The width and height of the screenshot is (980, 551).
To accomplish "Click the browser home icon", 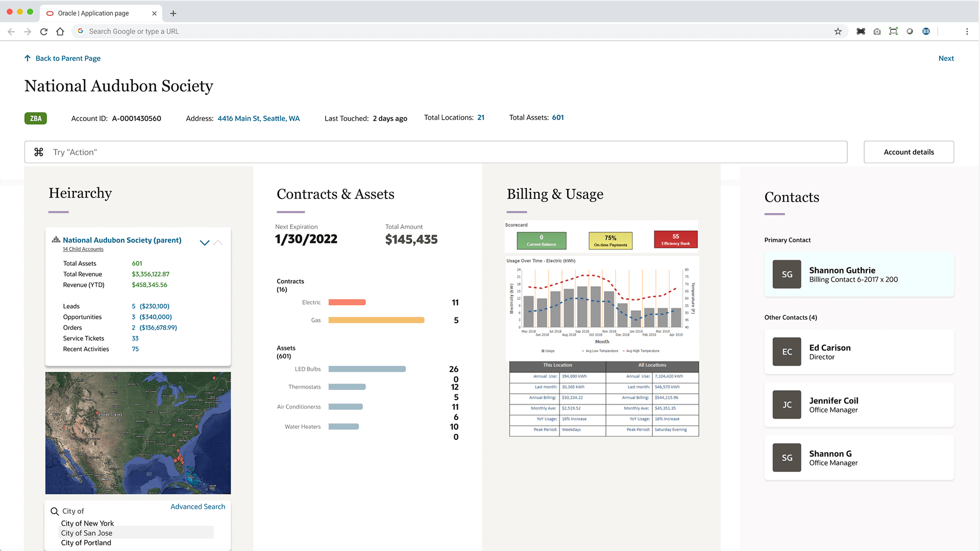I will click(x=60, y=31).
